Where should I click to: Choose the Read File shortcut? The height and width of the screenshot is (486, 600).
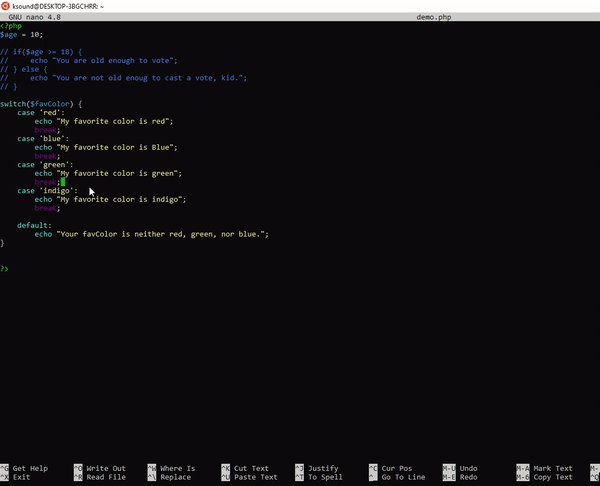click(x=105, y=477)
